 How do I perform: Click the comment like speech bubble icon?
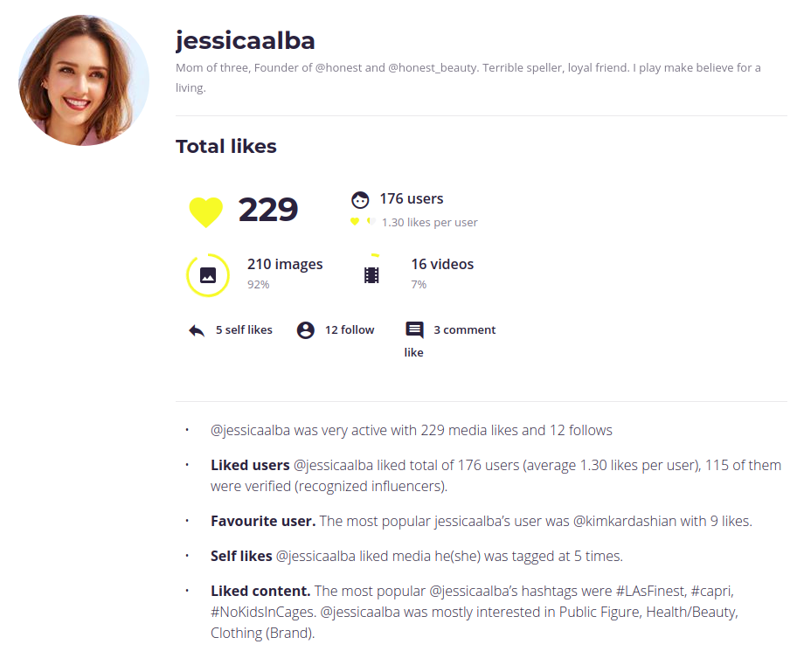(x=414, y=330)
